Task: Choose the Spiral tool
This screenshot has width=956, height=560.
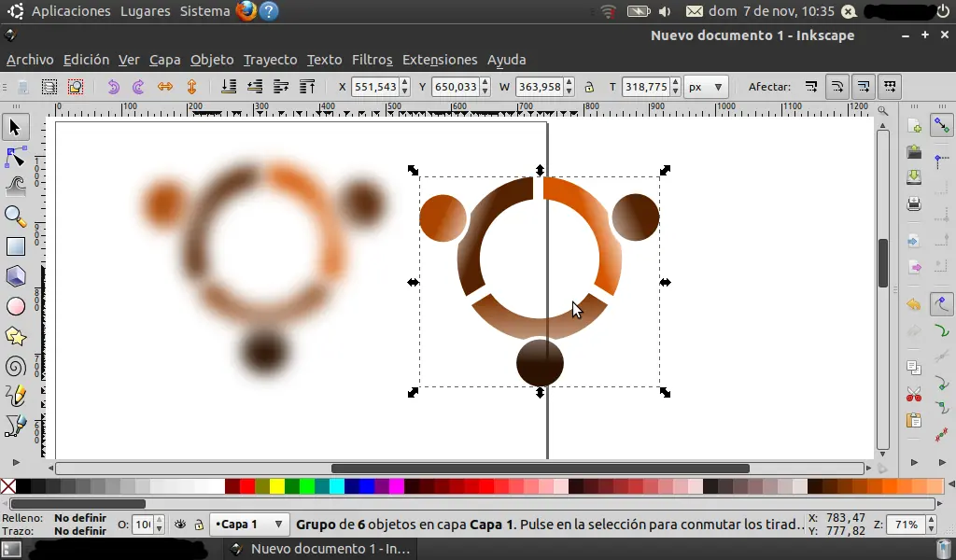Action: tap(15, 366)
